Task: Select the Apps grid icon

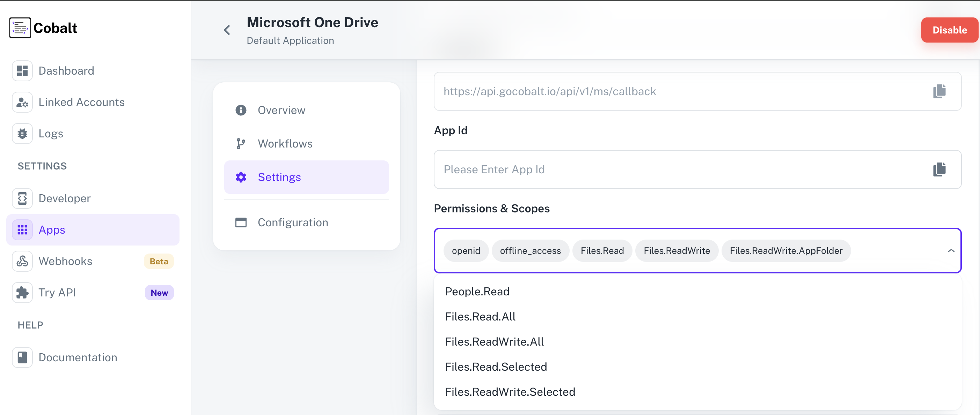Action: coord(22,229)
